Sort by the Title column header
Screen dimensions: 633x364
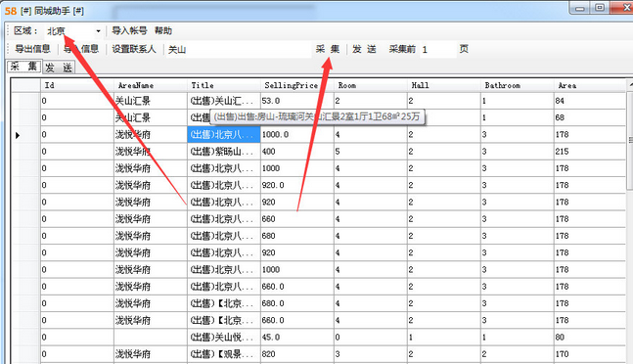pyautogui.click(x=224, y=85)
